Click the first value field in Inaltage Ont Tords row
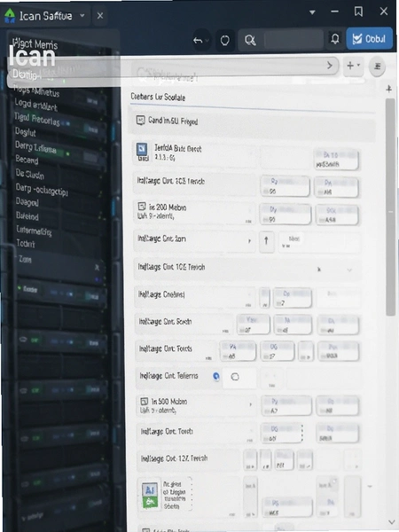399x532 pixels. (x=238, y=351)
